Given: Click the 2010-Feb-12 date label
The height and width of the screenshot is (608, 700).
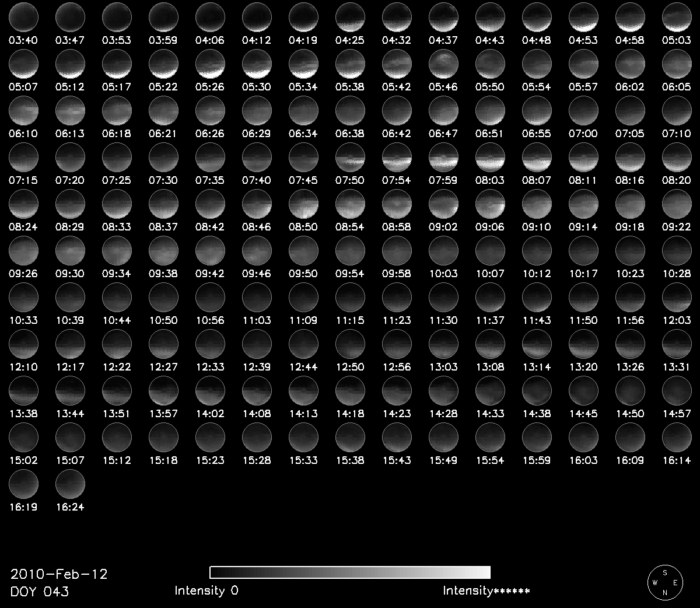Looking at the screenshot, I should pyautogui.click(x=59, y=574).
